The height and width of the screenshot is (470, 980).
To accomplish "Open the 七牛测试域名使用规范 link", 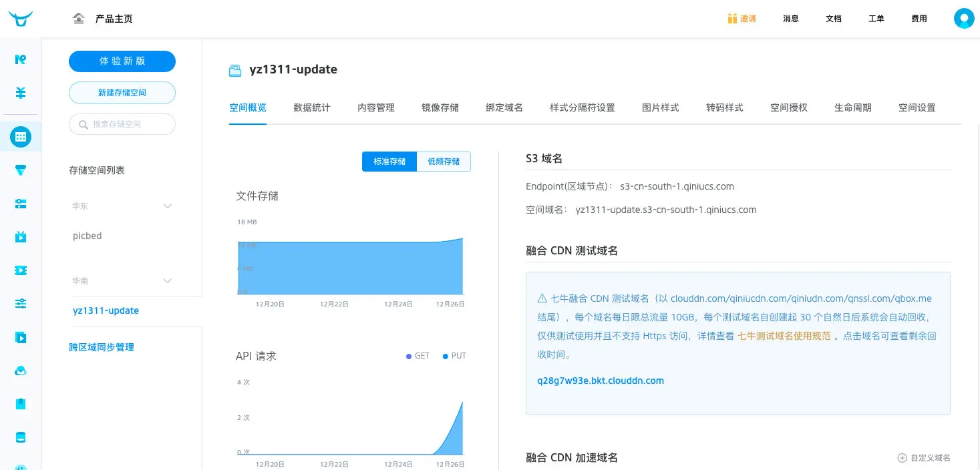I will click(784, 336).
